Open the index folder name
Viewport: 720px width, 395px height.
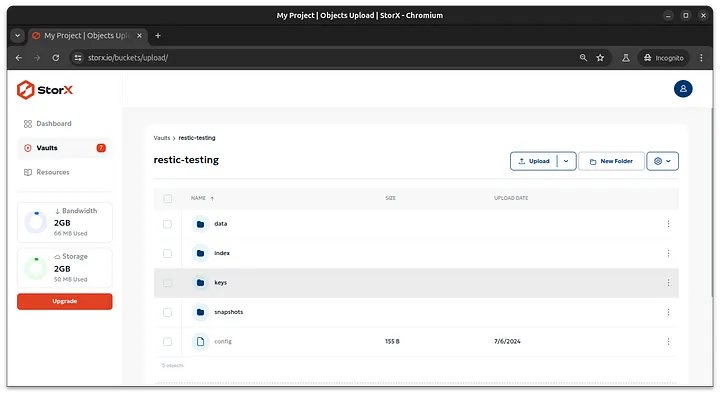point(222,253)
